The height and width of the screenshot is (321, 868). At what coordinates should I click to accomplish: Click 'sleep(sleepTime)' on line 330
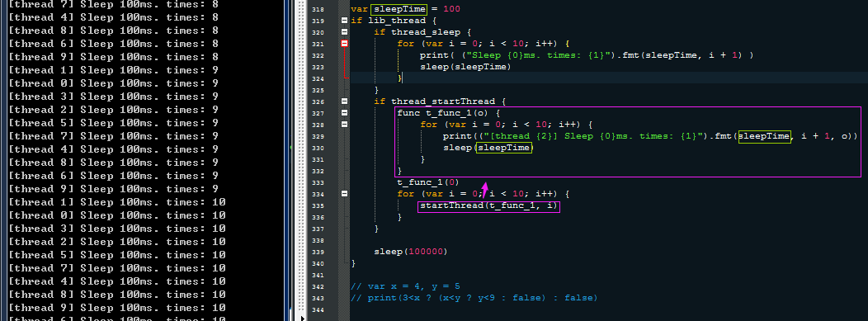[x=488, y=148]
